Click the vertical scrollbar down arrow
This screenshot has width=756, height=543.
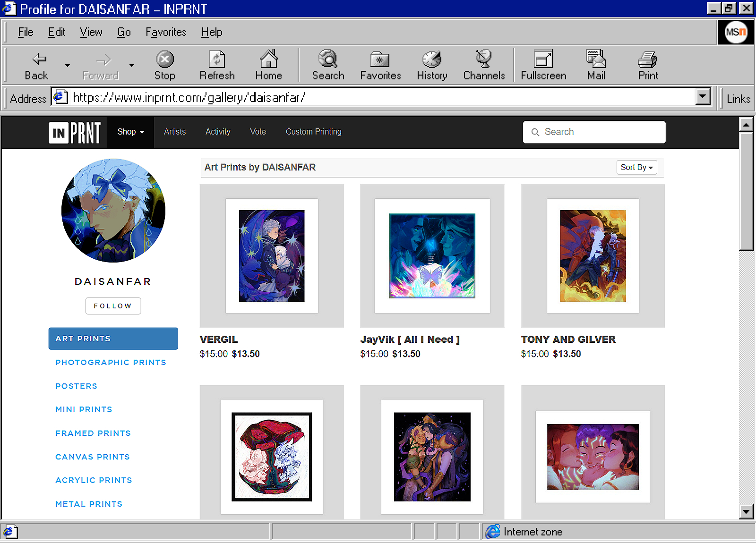point(746,511)
